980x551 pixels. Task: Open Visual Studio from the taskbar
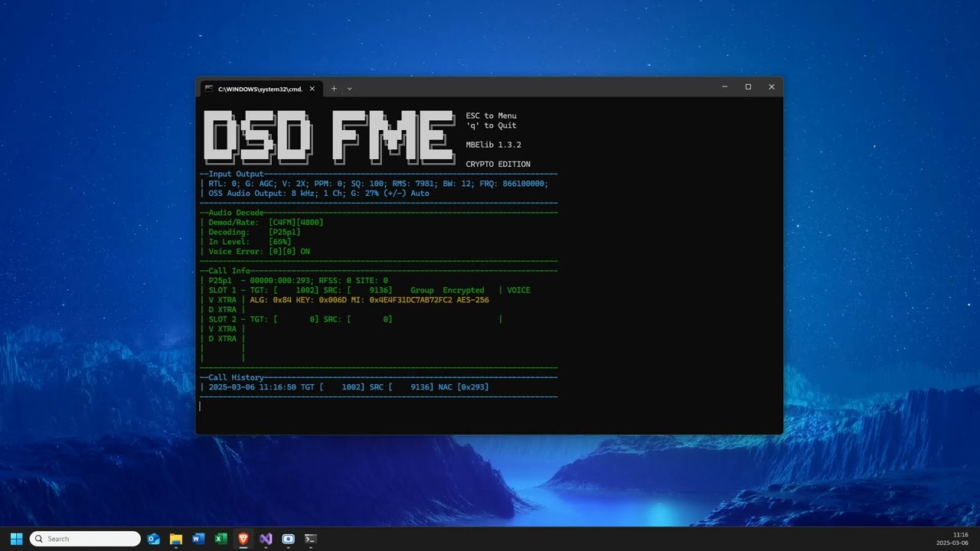coord(266,539)
